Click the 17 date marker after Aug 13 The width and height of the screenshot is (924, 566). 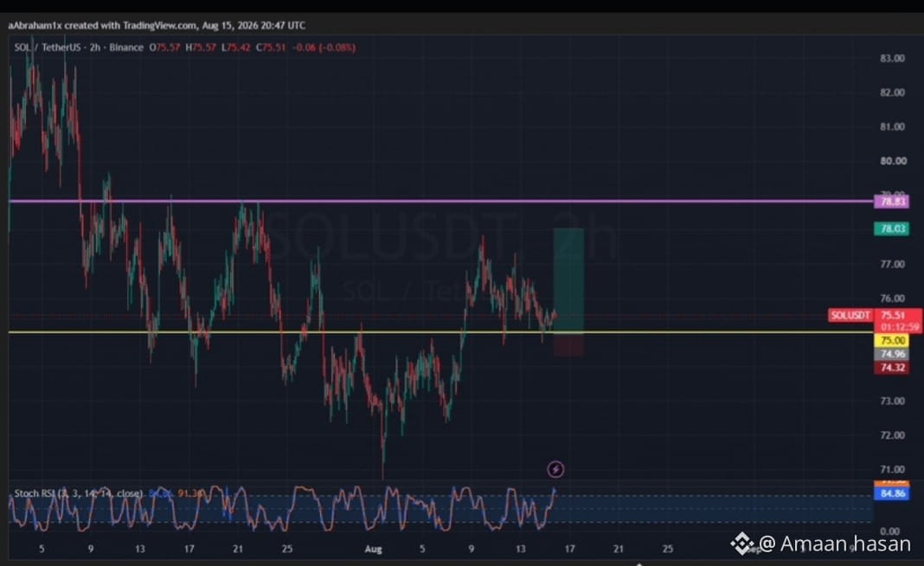tap(569, 549)
